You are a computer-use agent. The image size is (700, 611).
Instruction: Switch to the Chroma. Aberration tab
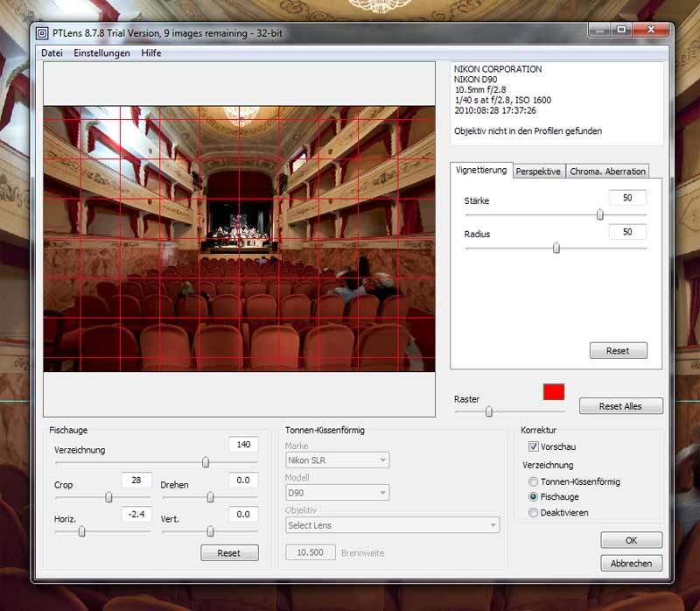[x=607, y=172]
